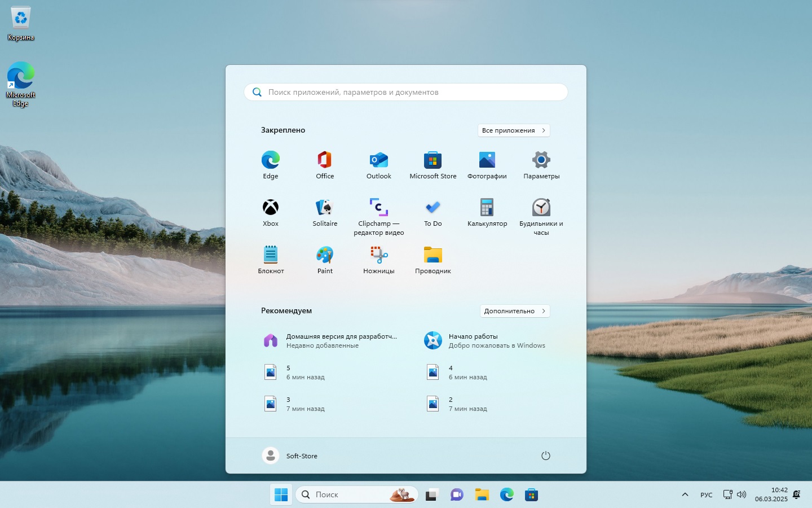Launch the Xbox app

pos(271,212)
